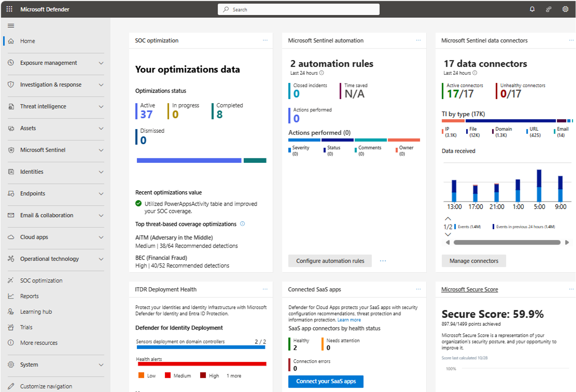576x392 pixels.
Task: Go to the Reports section
Action: (x=29, y=296)
